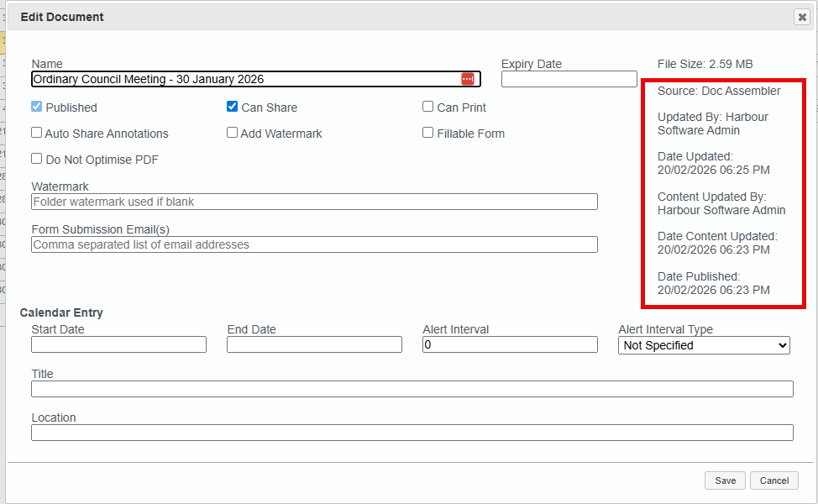Click the Cancel button
Image resolution: width=818 pixels, height=504 pixels.
click(773, 480)
